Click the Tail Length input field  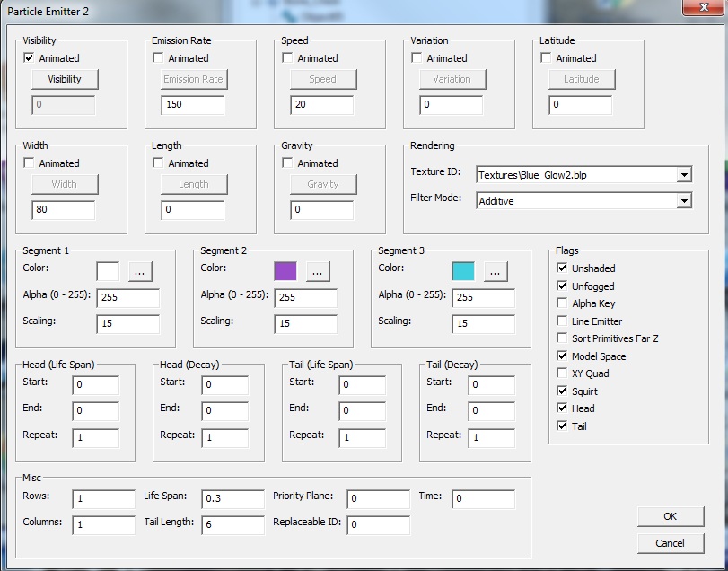point(233,525)
